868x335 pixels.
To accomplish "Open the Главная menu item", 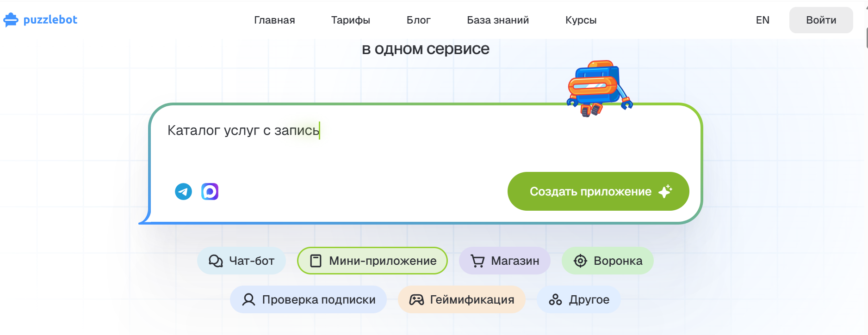I will (274, 20).
